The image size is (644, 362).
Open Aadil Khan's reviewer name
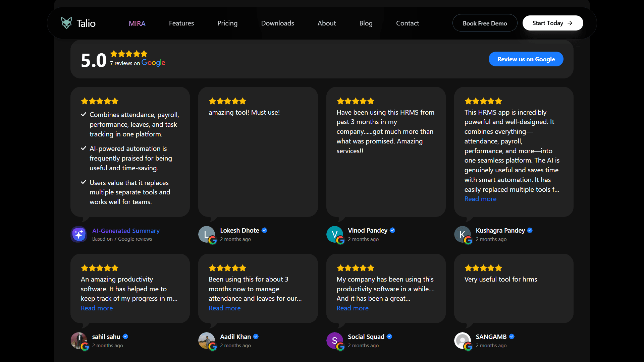pyautogui.click(x=235, y=337)
